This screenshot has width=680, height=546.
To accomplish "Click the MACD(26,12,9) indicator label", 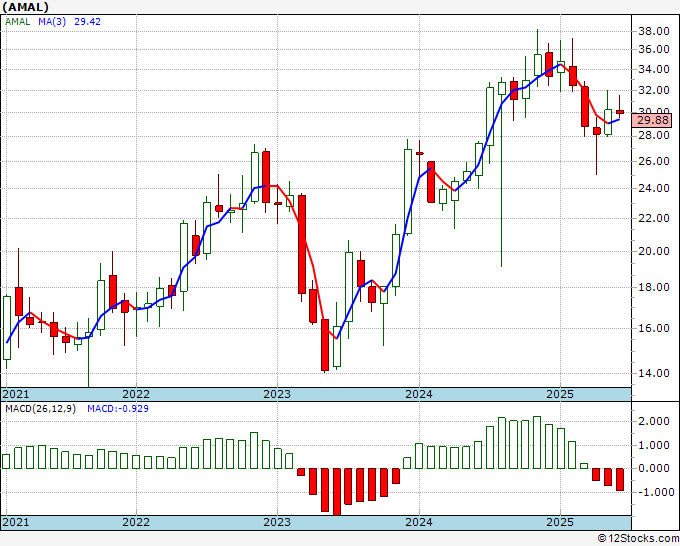I will (40, 409).
